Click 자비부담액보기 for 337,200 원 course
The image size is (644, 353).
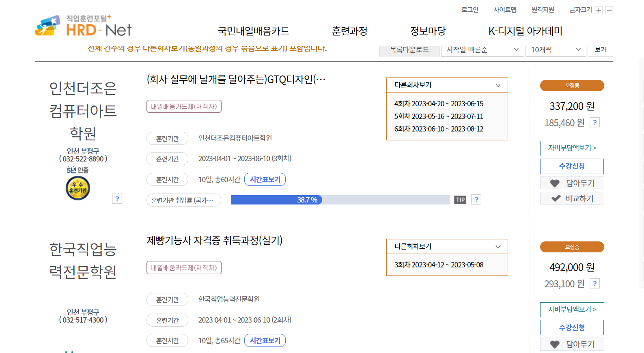(572, 148)
